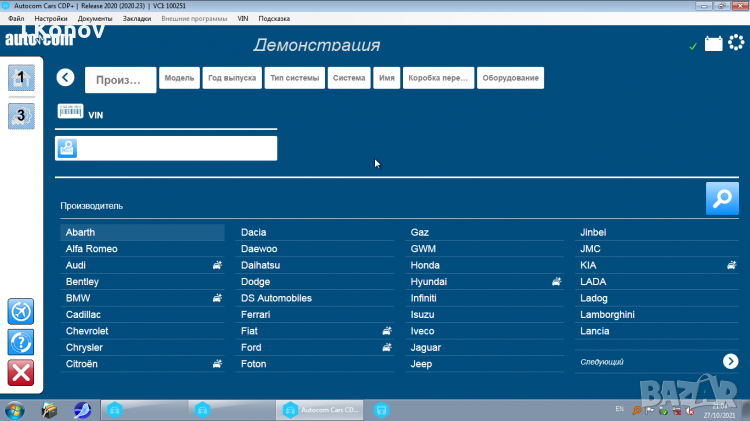Go to next page of manufacturers

pos(731,361)
